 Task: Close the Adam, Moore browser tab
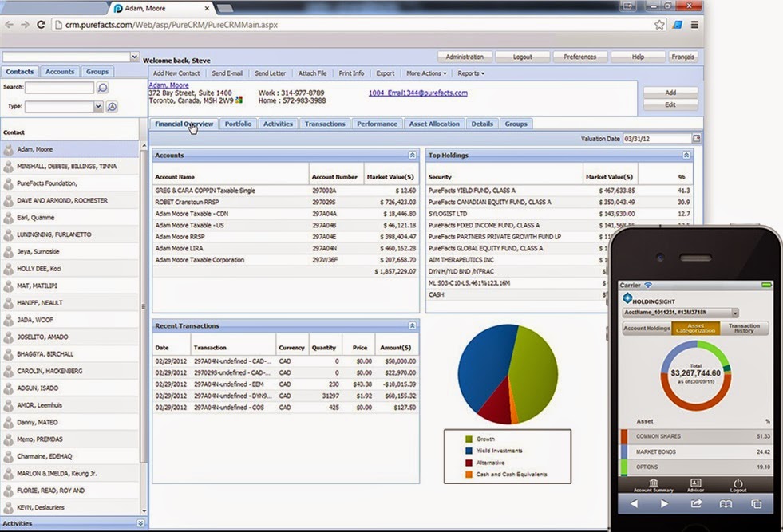[208, 9]
